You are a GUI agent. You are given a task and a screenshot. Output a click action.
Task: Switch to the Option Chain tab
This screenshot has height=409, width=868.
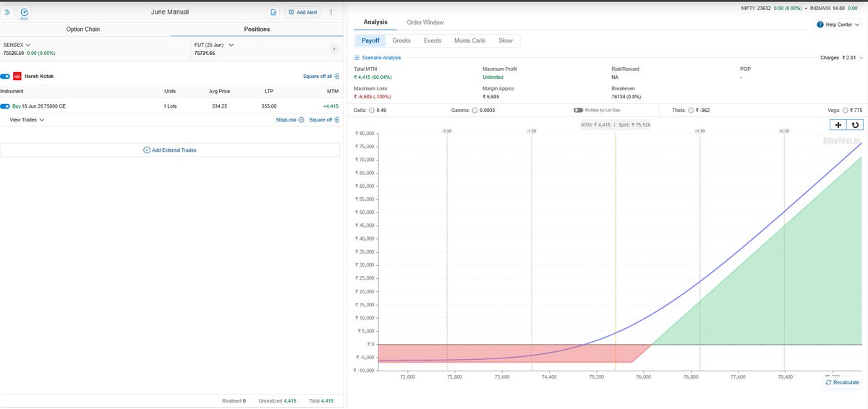pyautogui.click(x=82, y=30)
